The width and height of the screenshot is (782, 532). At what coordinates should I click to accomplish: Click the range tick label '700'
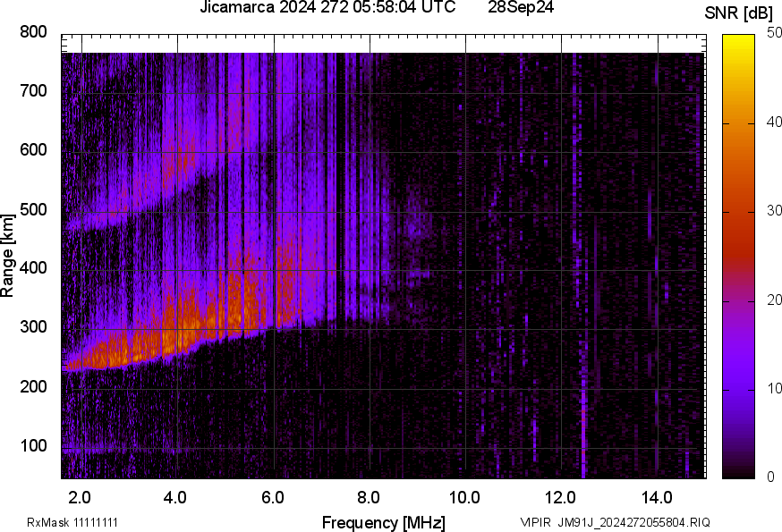(33, 90)
